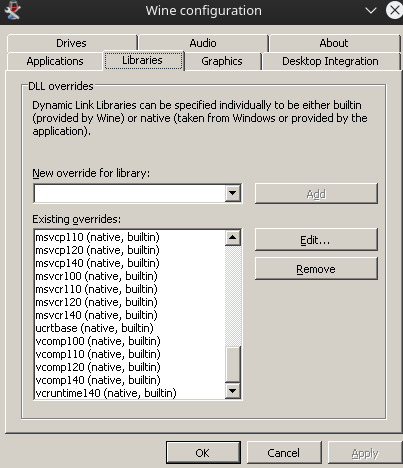Switch to the Desktop Integration tab

(x=330, y=61)
